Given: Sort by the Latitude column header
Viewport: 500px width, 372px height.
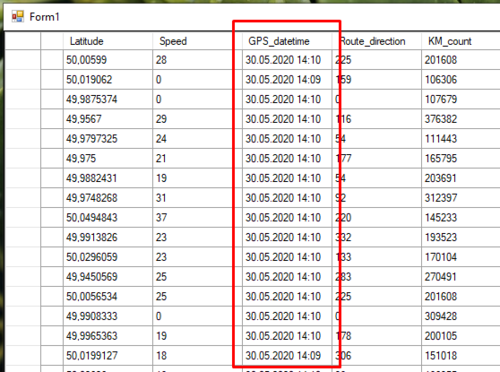Looking at the screenshot, I should tap(108, 41).
